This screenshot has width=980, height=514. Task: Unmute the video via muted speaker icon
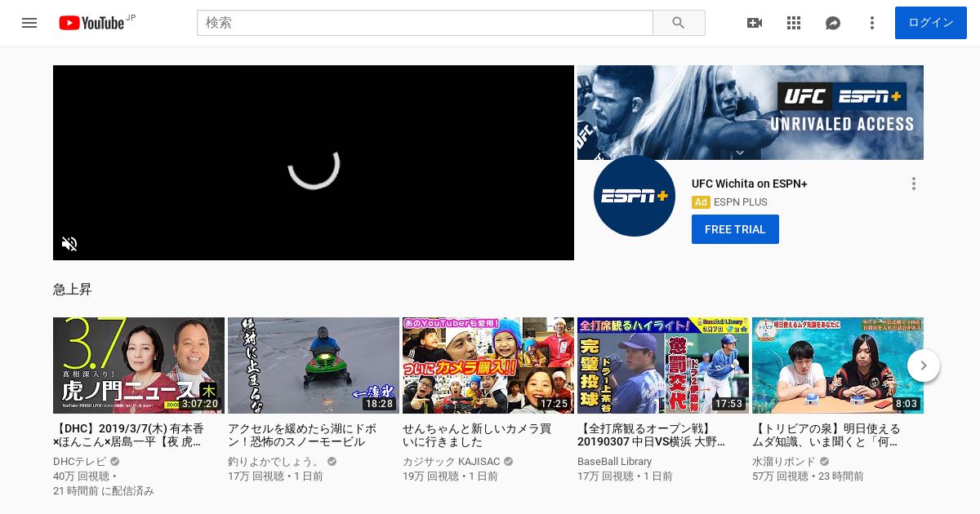coord(69,244)
